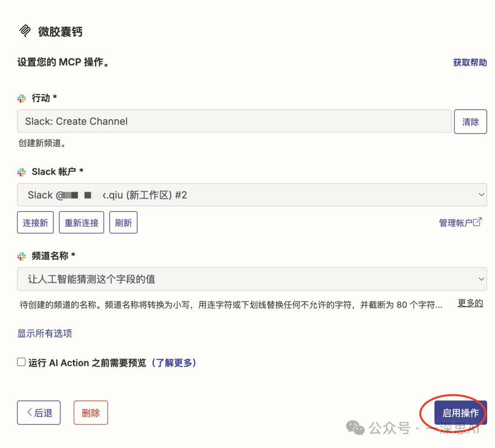Expand description with 更多的 link
This screenshot has height=448, width=495.
(470, 303)
